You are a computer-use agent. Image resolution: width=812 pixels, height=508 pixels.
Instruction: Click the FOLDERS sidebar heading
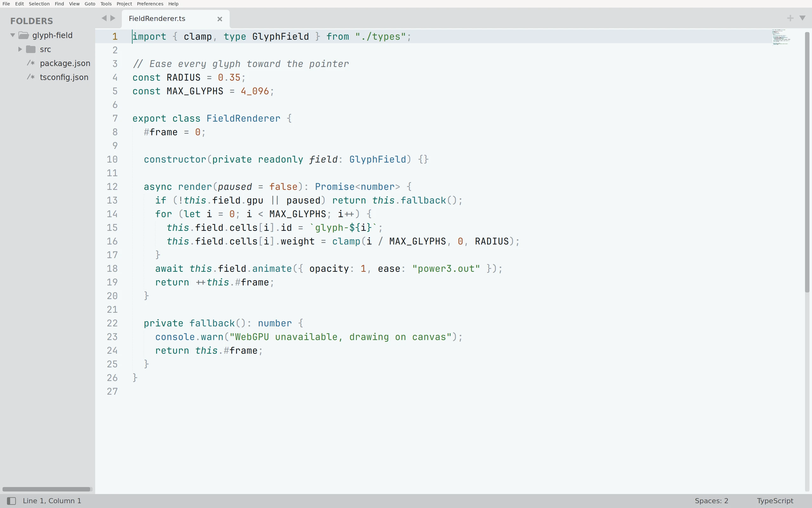31,21
